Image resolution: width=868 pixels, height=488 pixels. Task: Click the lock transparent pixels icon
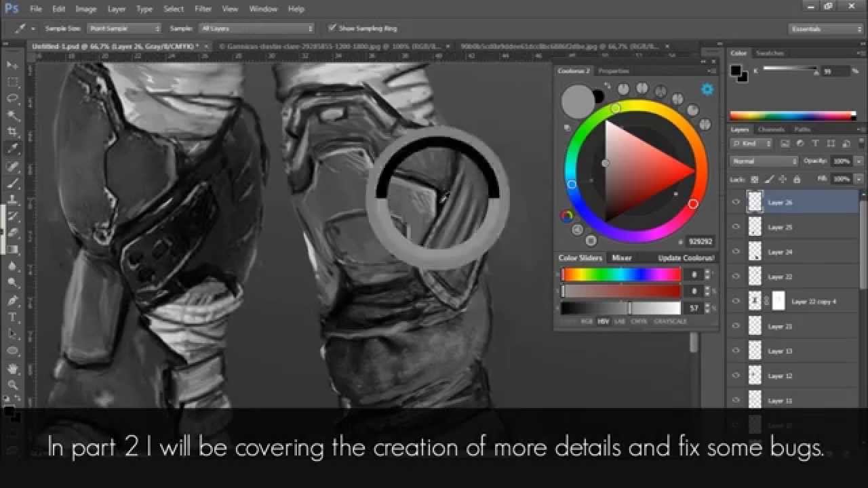tap(755, 180)
